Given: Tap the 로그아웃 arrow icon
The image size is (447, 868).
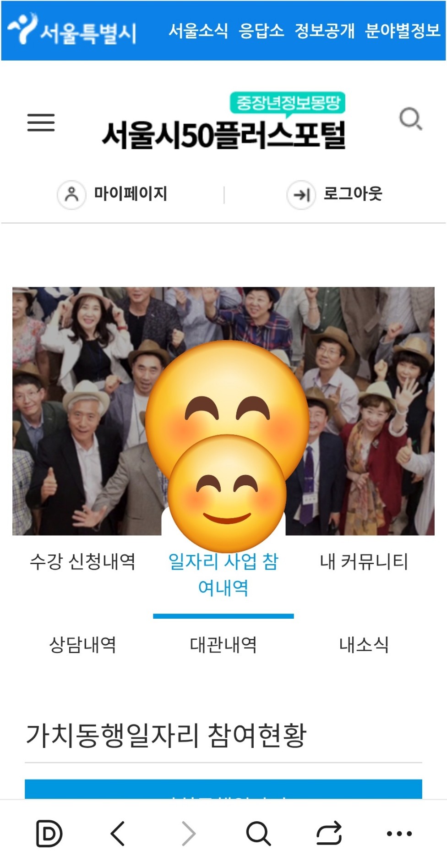Looking at the screenshot, I should click(x=301, y=195).
